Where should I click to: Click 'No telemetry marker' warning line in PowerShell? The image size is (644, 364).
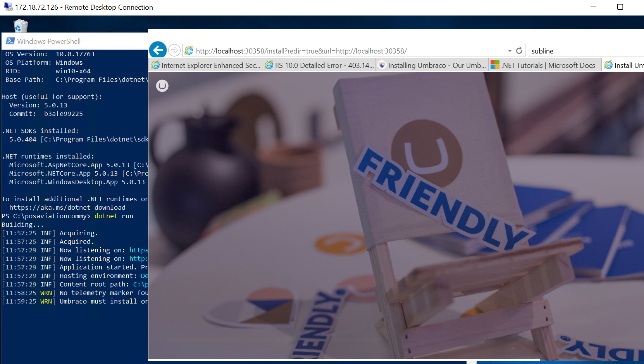[75, 293]
